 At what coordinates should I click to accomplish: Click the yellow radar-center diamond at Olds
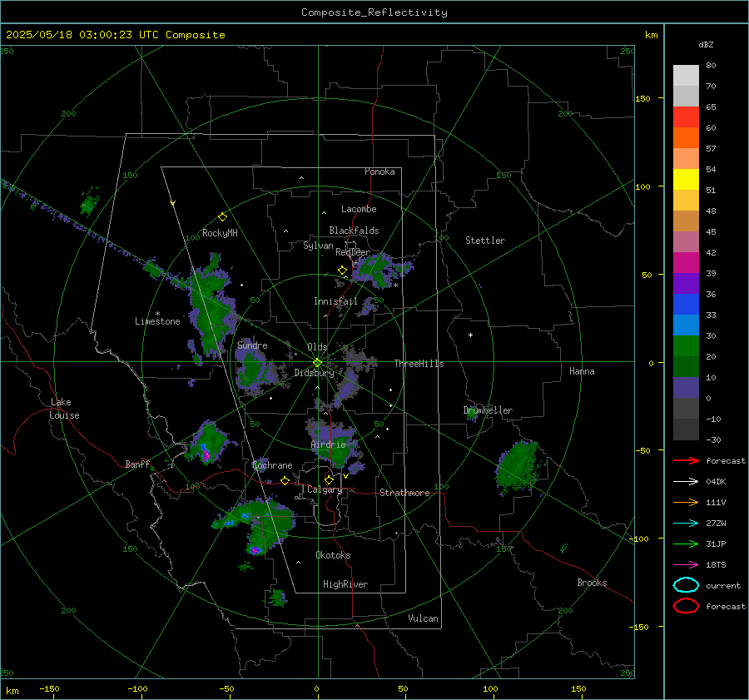pos(317,363)
